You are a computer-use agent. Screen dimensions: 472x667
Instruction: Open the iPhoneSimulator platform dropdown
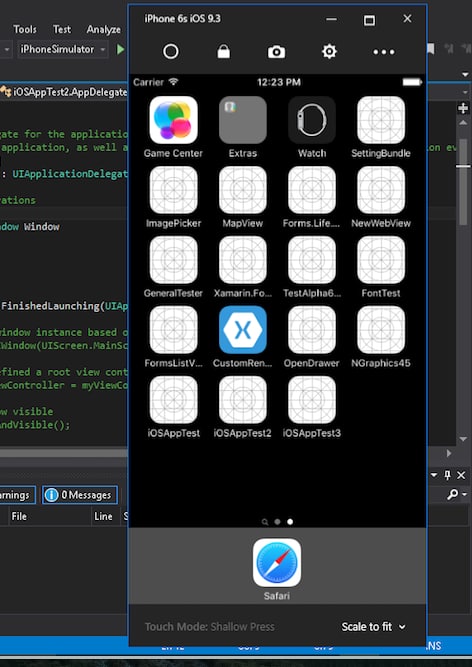(62, 49)
